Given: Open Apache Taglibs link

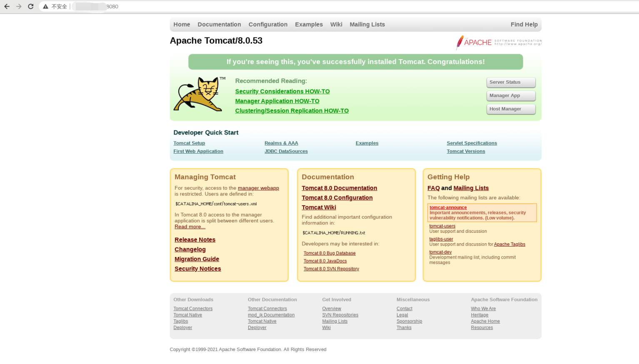Looking at the screenshot, I should 509,244.
